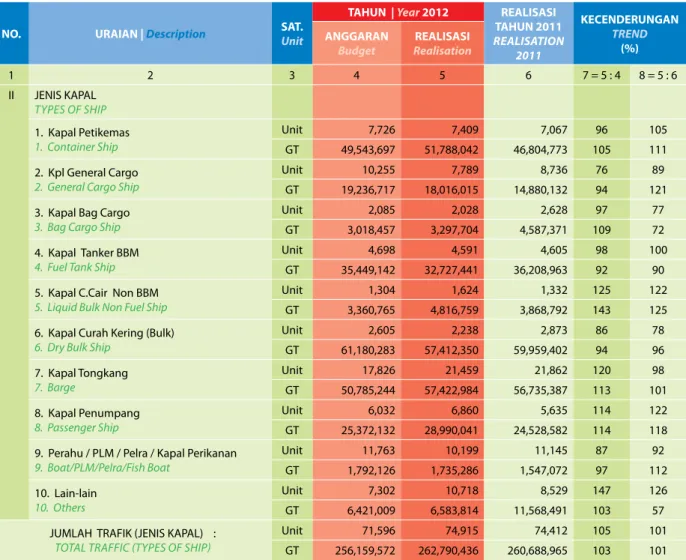The height and width of the screenshot is (560, 686).
Task: Click the budget value "10,255"
Action: pos(379,170)
